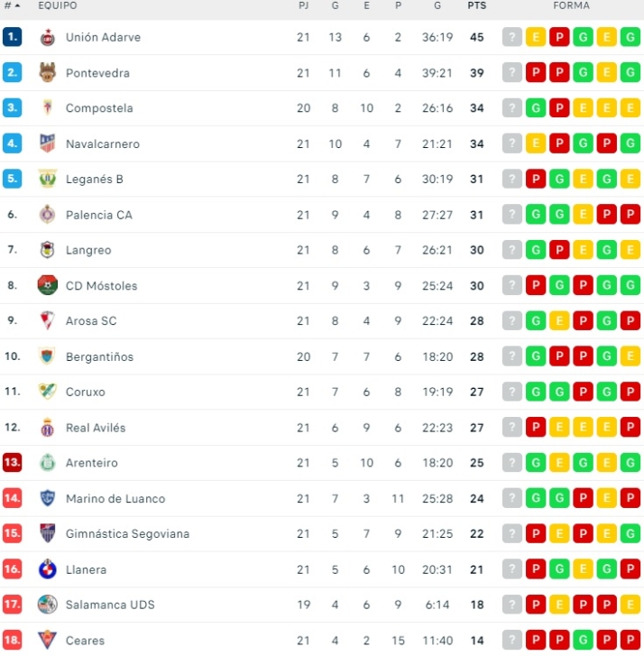
Task: Click position badge 1 for Unión Adarve
Action: point(12,37)
